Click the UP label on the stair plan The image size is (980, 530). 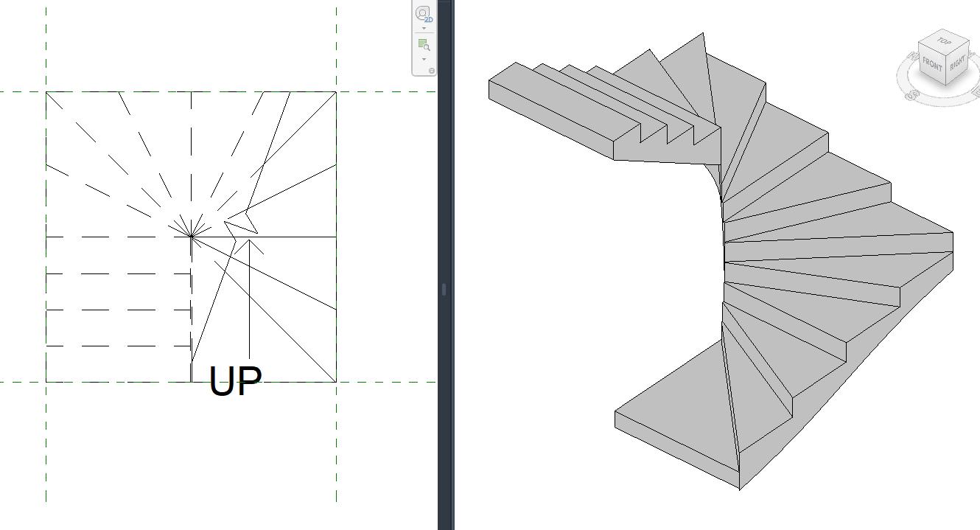[x=234, y=380]
